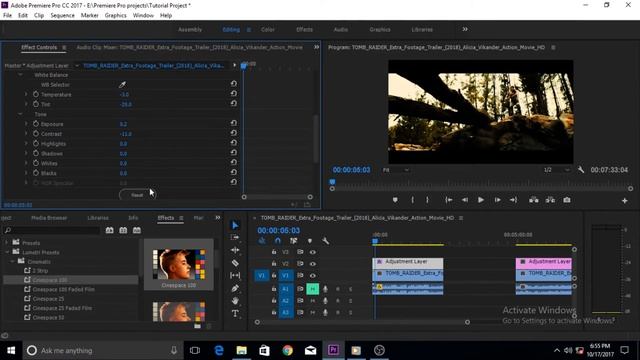Viewport: 640px width, 360px height.
Task: Select the Cinespace 25 preset
Action: [x=48, y=299]
